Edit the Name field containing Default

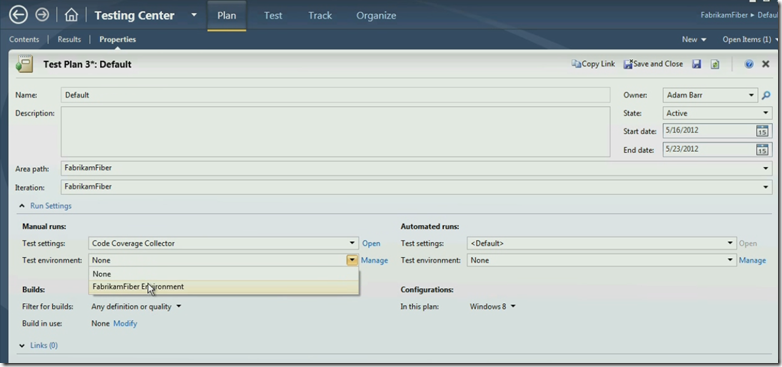[336, 95]
